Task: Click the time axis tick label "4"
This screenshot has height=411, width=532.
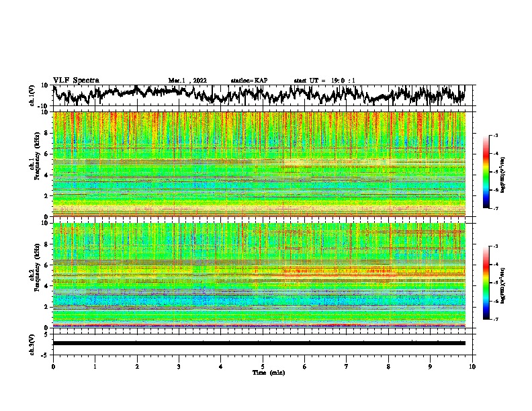Action: point(221,367)
